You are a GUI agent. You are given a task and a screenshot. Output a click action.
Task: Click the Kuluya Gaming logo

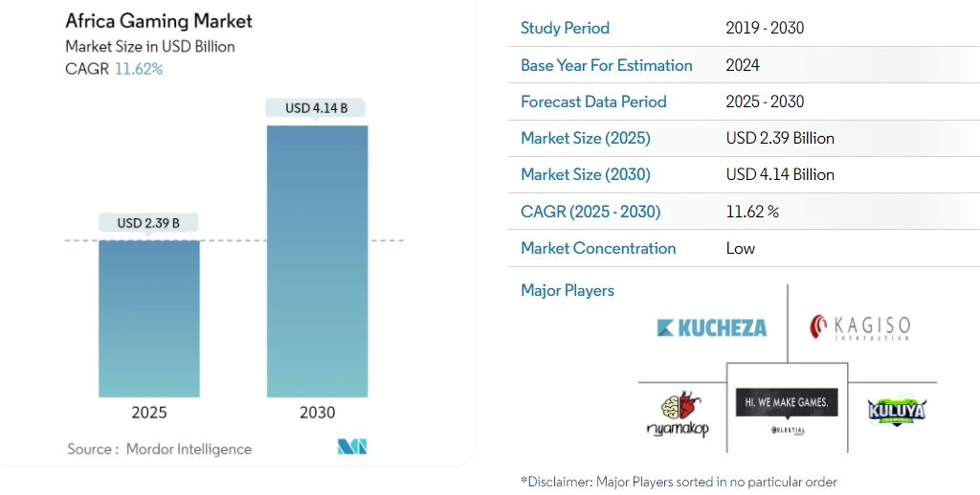(898, 410)
